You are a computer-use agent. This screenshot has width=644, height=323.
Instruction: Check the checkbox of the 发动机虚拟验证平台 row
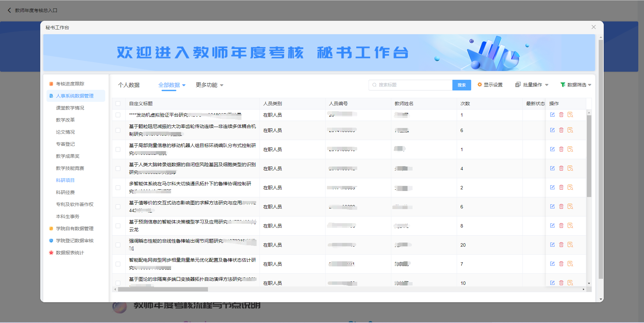118,115
